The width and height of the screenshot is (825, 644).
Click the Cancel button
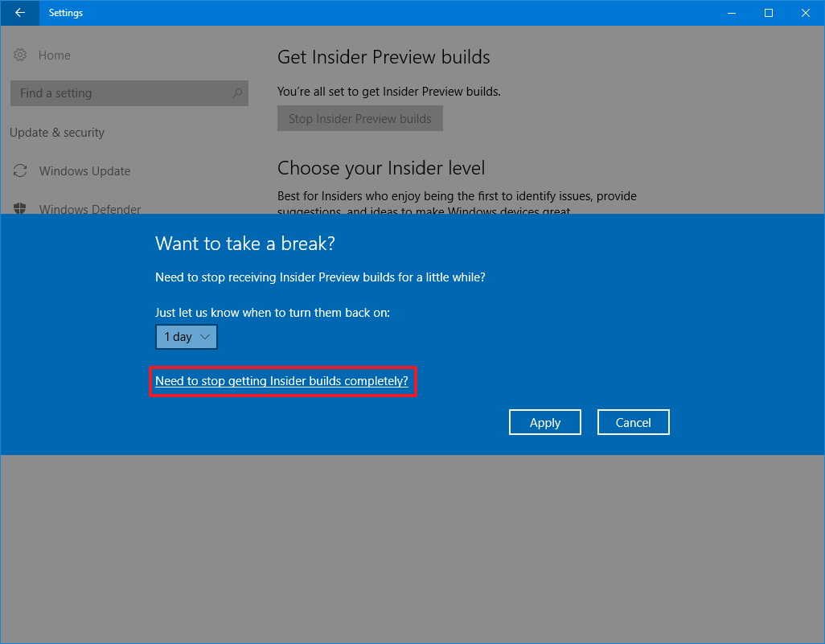(x=633, y=421)
